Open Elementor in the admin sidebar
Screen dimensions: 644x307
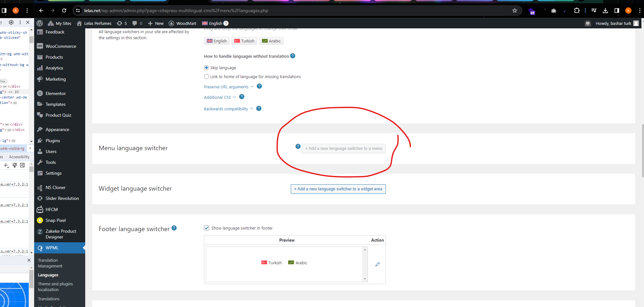tap(60, 93)
